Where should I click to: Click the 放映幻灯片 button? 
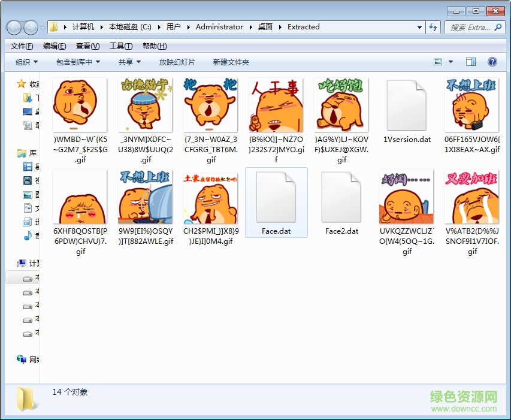(x=177, y=62)
